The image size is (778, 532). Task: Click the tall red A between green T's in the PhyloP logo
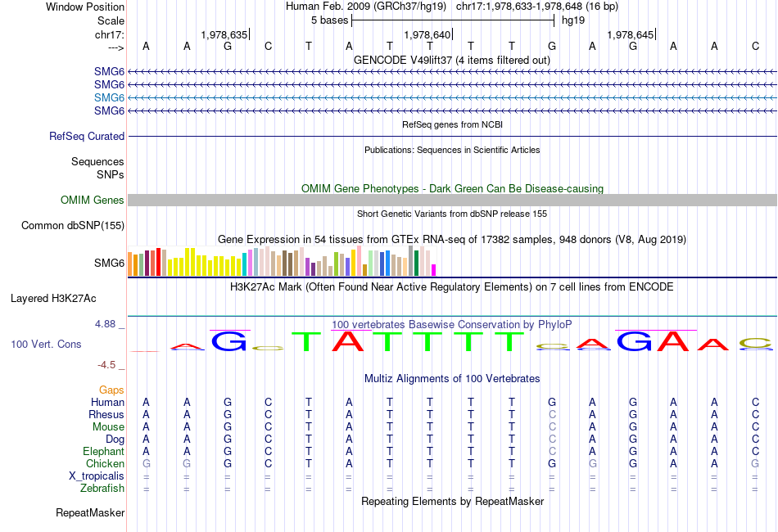point(348,340)
